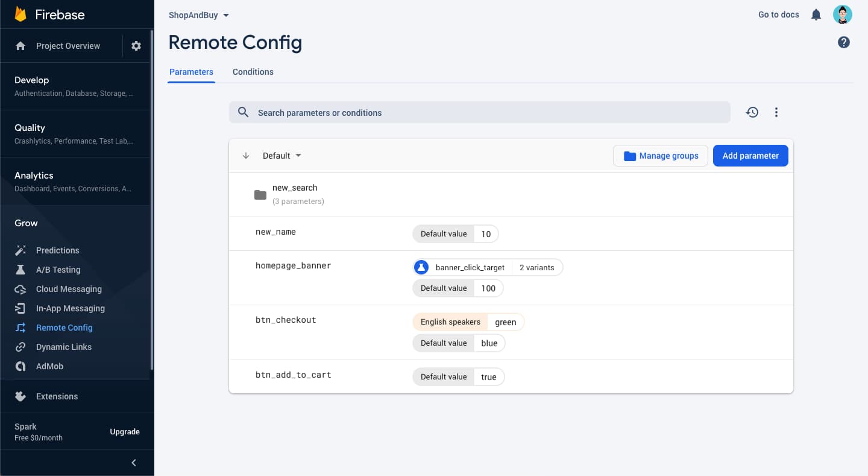Image resolution: width=868 pixels, height=476 pixels.
Task: Click the new_name parameter name
Action: 275,232
